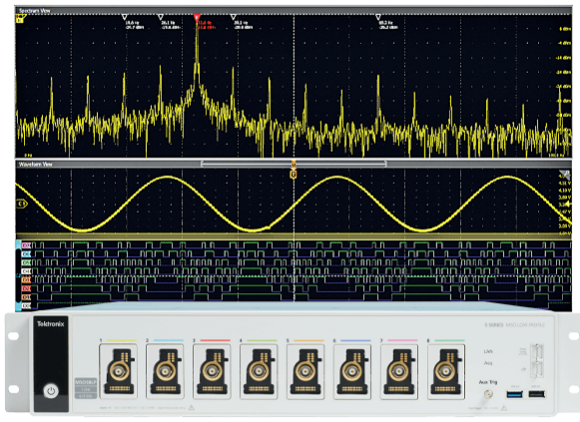Click the zoom overview bracket bar

(x=294, y=163)
